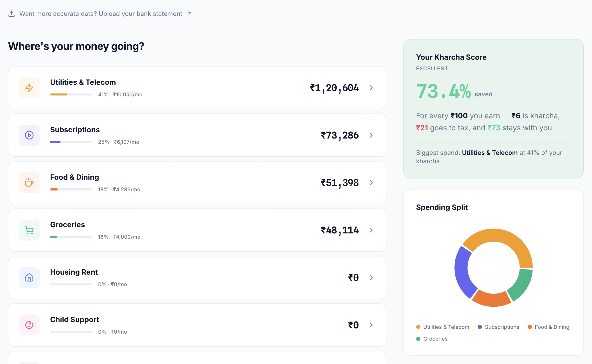Click the coffee cup Food & Dining icon
592x364 pixels.
tap(29, 183)
